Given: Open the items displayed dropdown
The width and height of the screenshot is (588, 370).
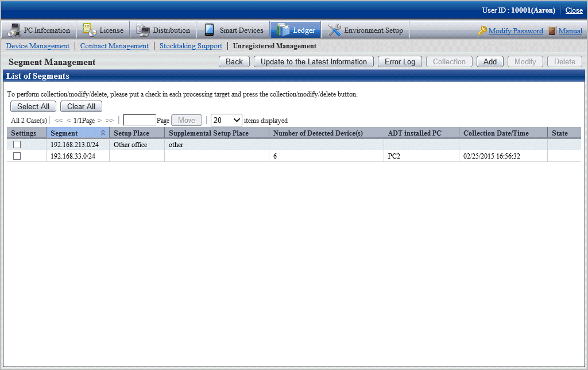Looking at the screenshot, I should click(226, 120).
